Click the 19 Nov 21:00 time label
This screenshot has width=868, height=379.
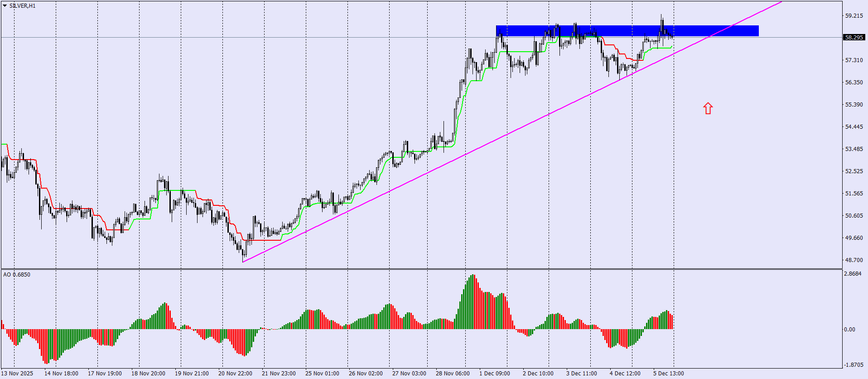(192, 374)
